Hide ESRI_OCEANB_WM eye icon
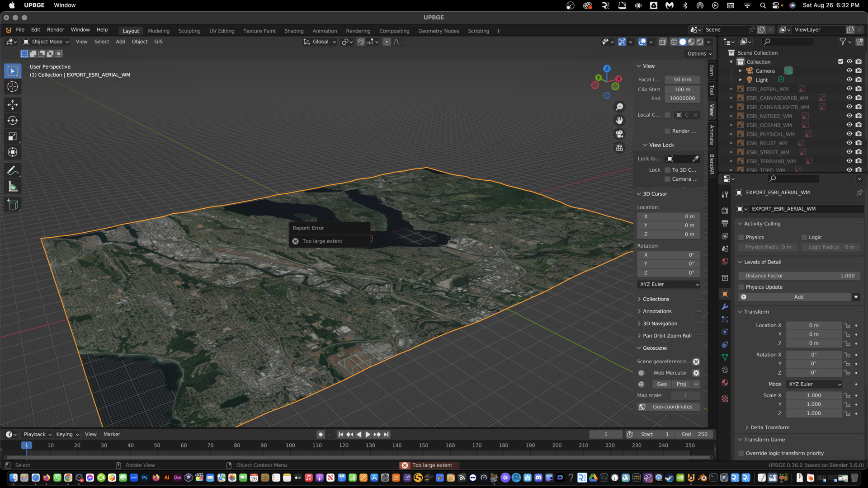The height and width of the screenshot is (488, 868). 849,125
